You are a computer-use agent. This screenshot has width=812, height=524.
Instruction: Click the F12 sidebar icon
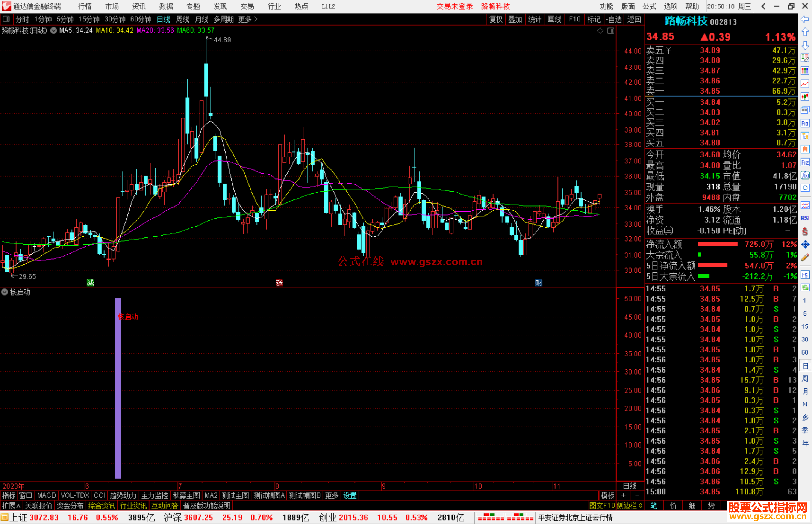[x=805, y=162]
